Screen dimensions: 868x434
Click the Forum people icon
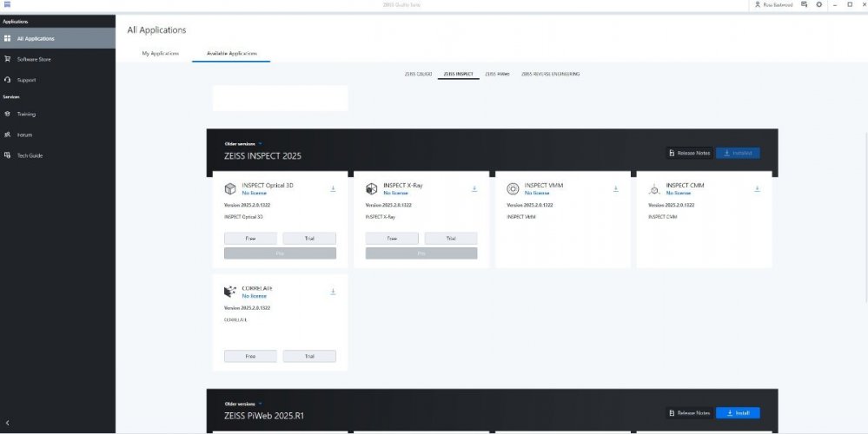point(7,135)
